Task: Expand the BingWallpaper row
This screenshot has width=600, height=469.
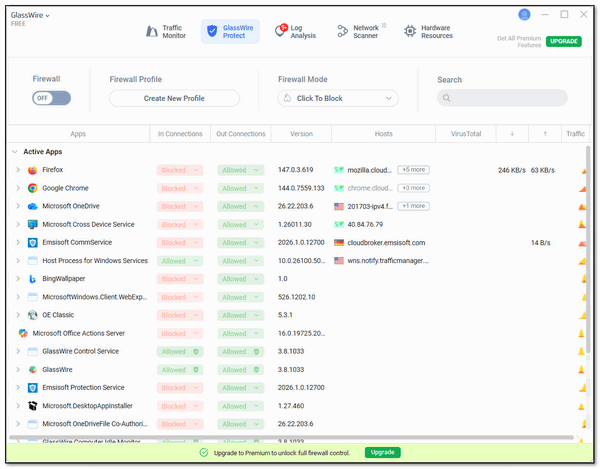Action: pos(18,278)
